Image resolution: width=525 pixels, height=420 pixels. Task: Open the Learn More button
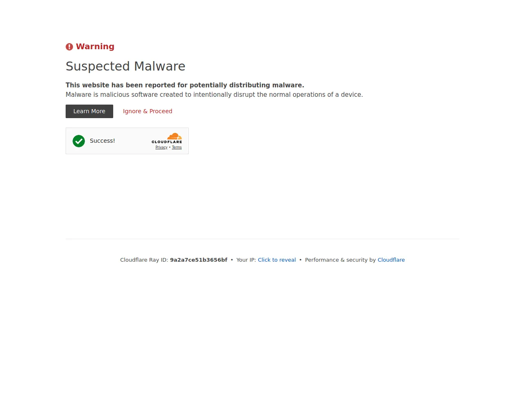coord(89,111)
